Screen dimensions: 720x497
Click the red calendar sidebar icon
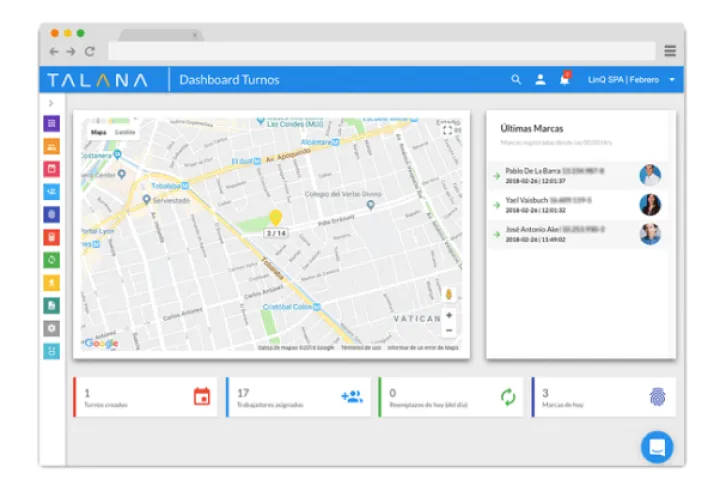(52, 168)
